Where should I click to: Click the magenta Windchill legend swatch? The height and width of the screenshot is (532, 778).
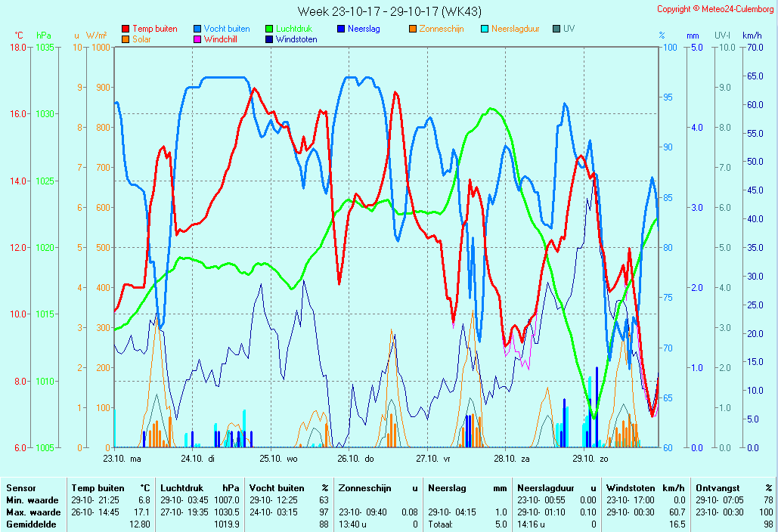pos(197,39)
